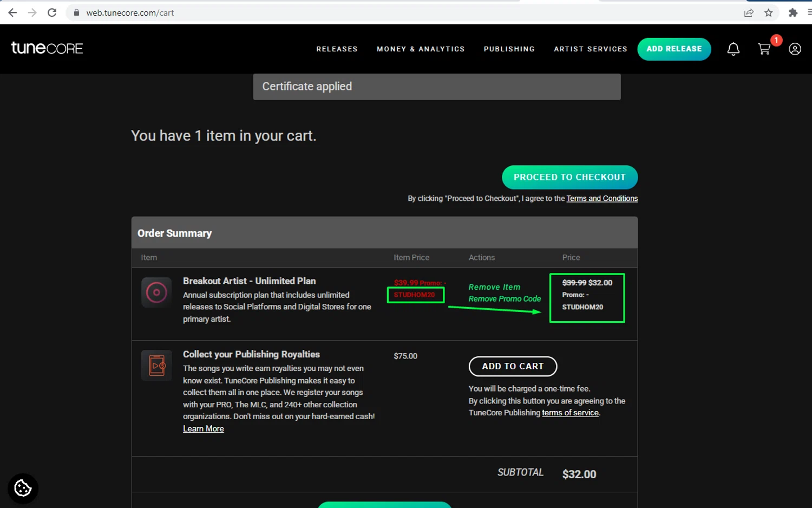The width and height of the screenshot is (812, 508).
Task: Click the Certificate applied notice
Action: coord(437,87)
